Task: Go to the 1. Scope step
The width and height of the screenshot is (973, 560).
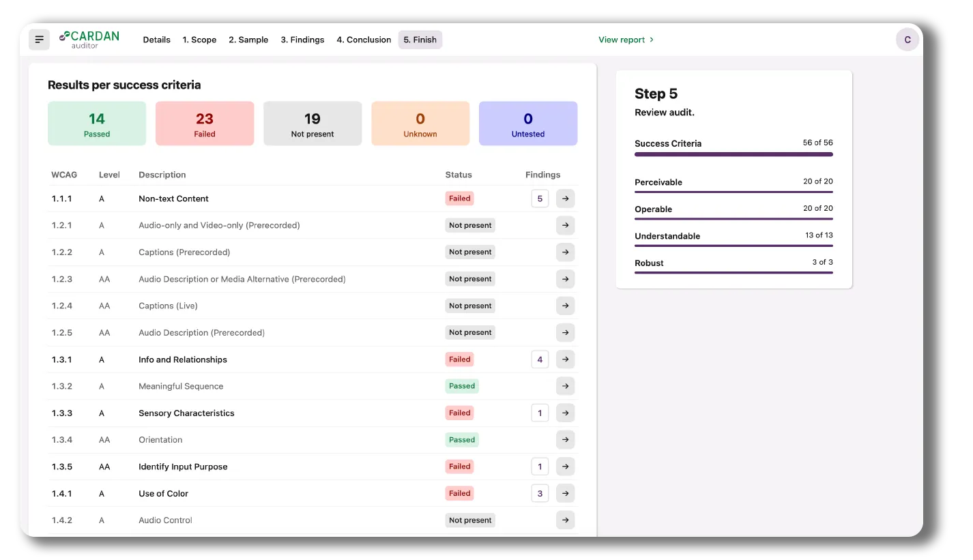Action: coord(199,40)
